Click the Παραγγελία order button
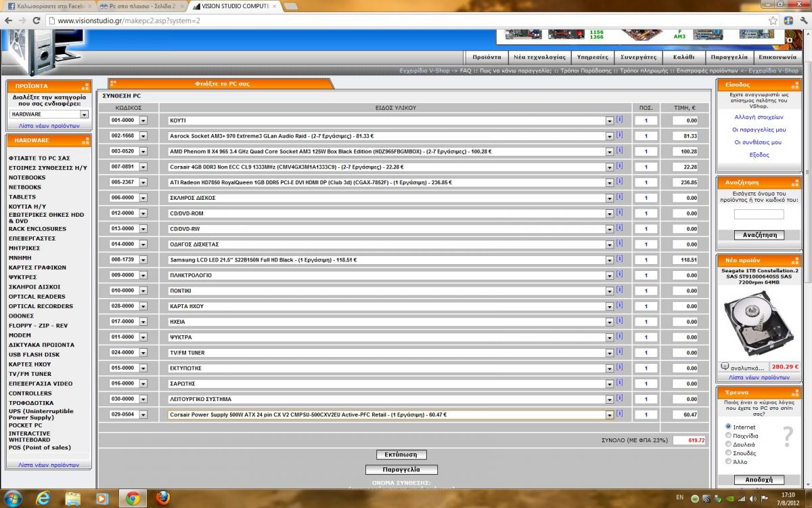The height and width of the screenshot is (508, 812). click(x=401, y=469)
